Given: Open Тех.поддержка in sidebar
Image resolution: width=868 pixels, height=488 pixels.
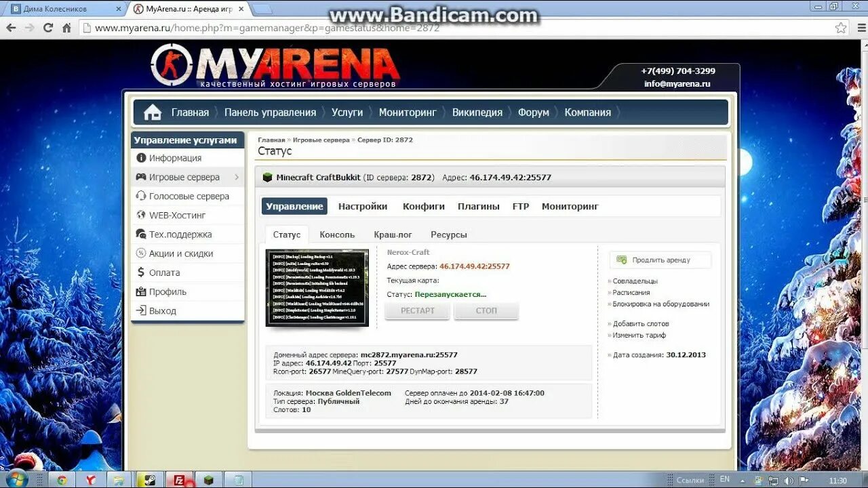Looking at the screenshot, I should coord(180,235).
